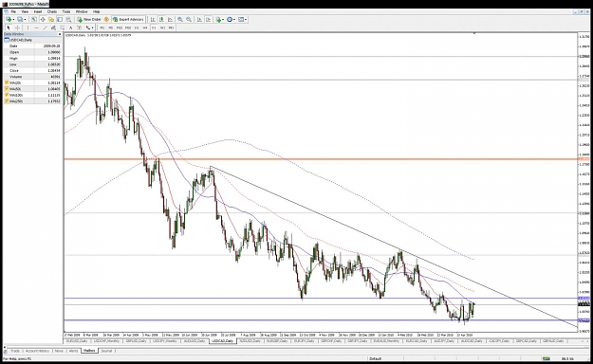Open the Account History terminal tab
This screenshot has width=593, height=364.
[x=37, y=351]
